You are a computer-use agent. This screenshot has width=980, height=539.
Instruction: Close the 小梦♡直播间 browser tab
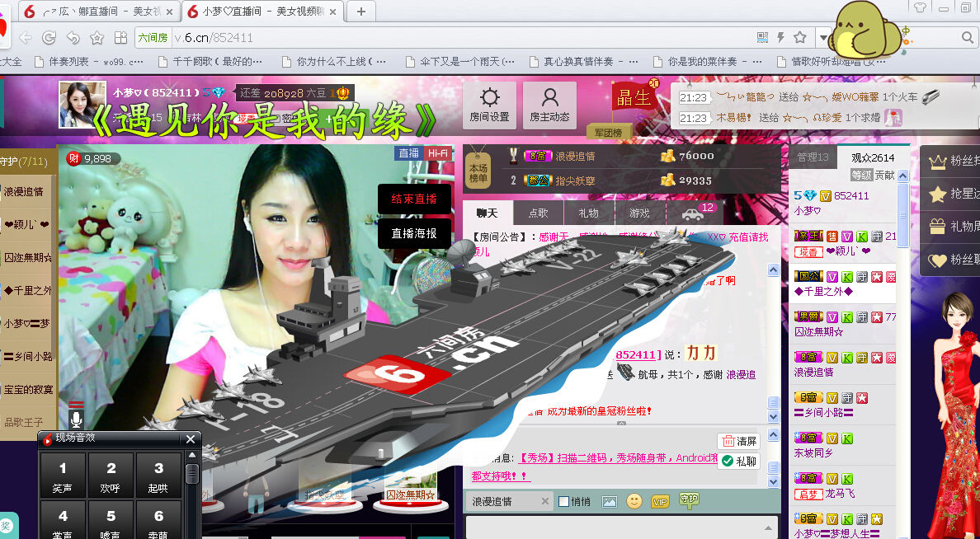tap(332, 12)
